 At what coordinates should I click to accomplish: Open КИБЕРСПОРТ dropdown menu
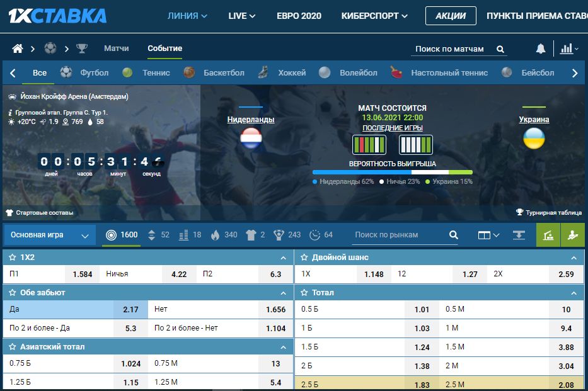(374, 16)
